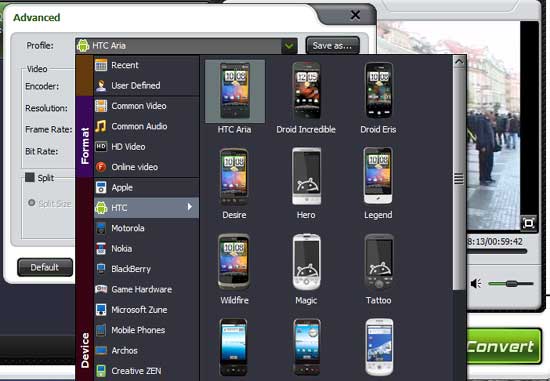Open the Recent profiles category
Screen dimensions: 550x381
146,65
